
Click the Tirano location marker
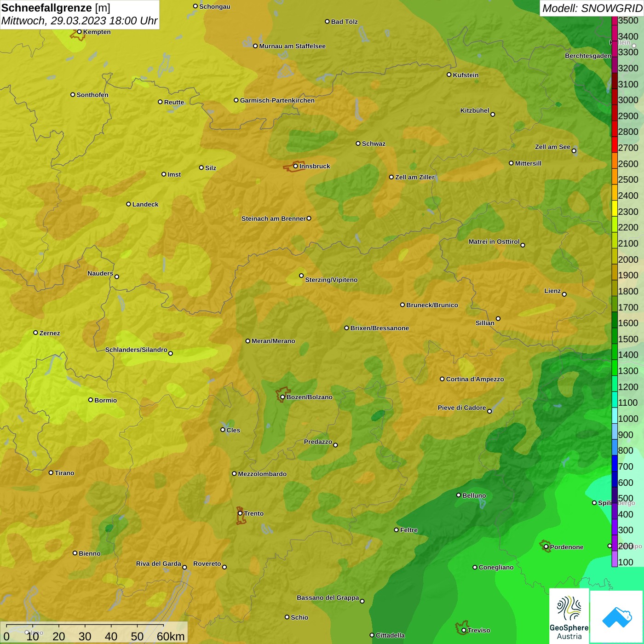point(51,472)
